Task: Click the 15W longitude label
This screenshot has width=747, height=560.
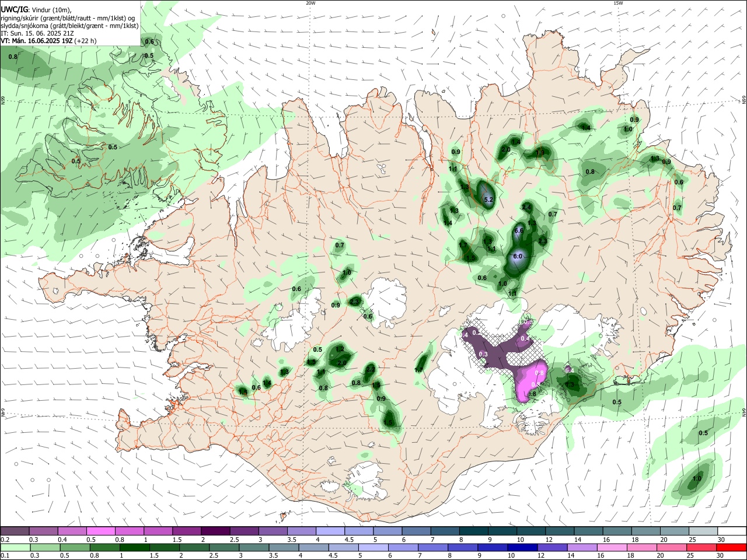Action: pyautogui.click(x=618, y=3)
